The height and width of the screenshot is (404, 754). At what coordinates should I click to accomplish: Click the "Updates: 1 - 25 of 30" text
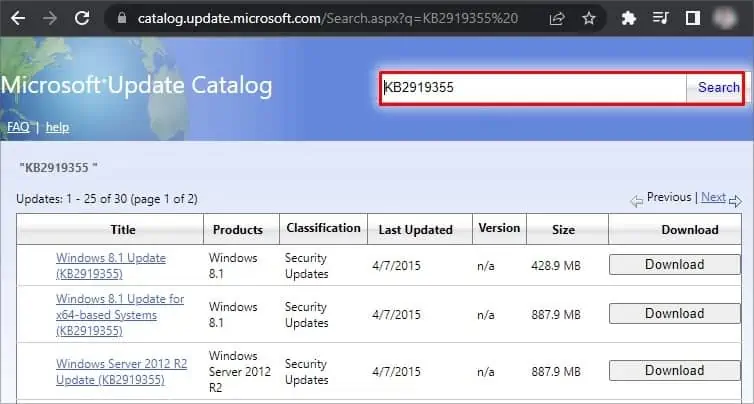(107, 199)
